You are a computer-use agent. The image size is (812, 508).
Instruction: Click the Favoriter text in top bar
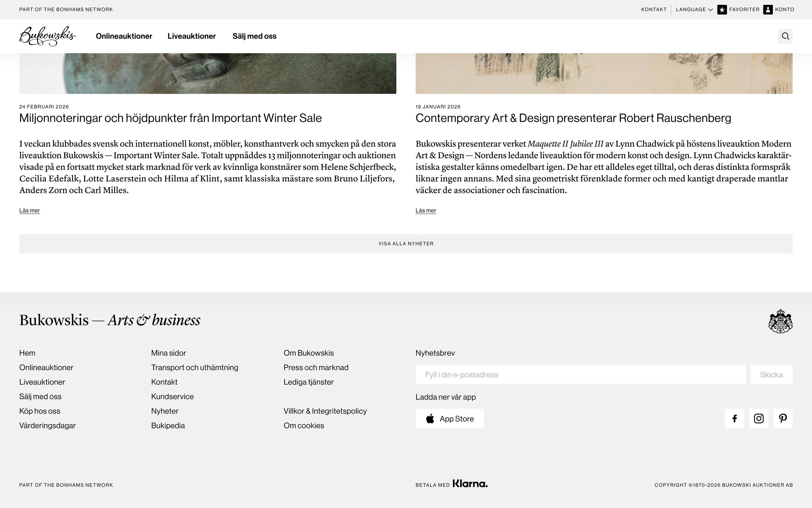pos(744,9)
